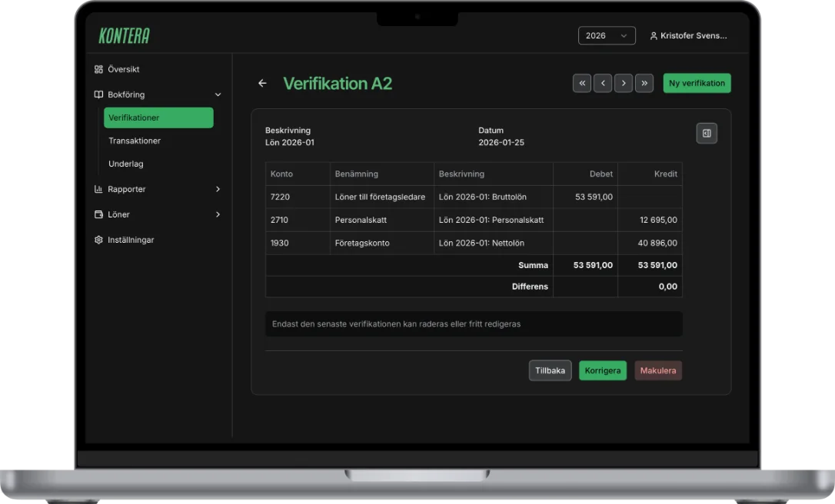
Task: Expand the Löner menu chevron
Action: click(218, 214)
